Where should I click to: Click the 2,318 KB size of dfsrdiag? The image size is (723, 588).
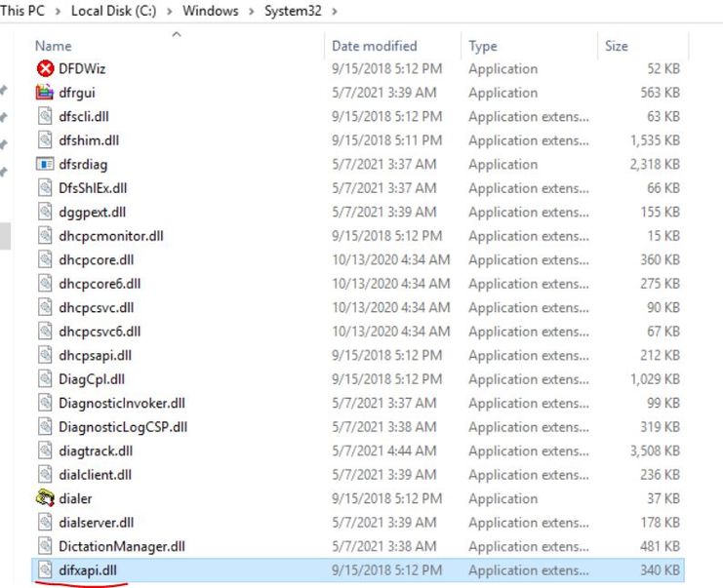[656, 164]
